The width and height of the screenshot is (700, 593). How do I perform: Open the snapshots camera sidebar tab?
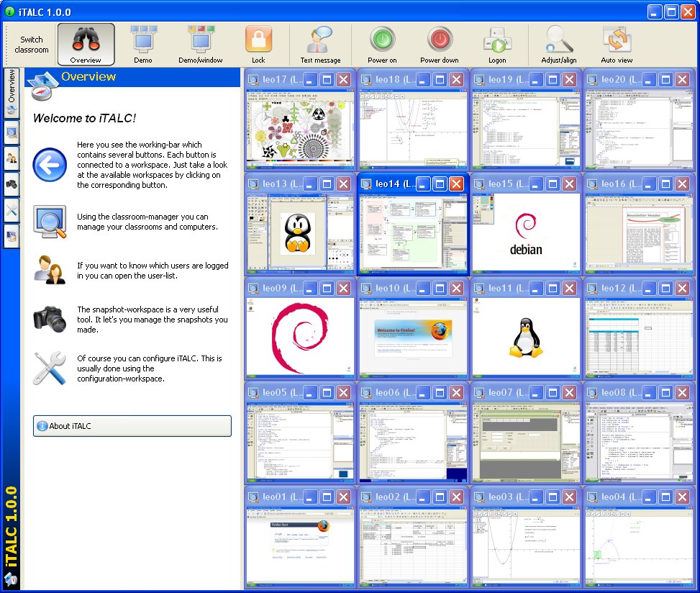(x=12, y=185)
